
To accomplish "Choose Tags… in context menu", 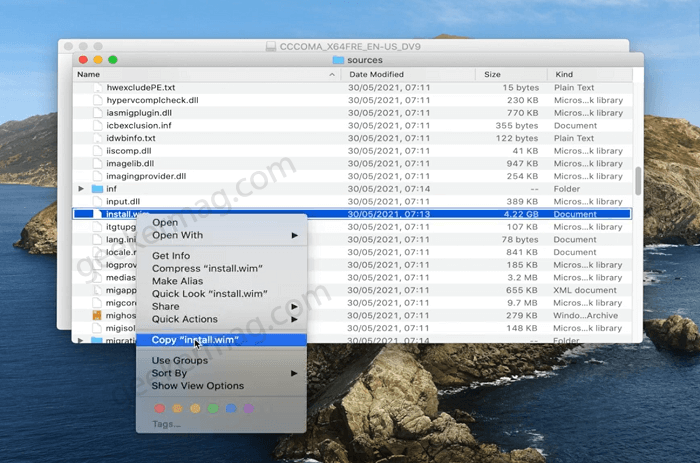I will (166, 424).
